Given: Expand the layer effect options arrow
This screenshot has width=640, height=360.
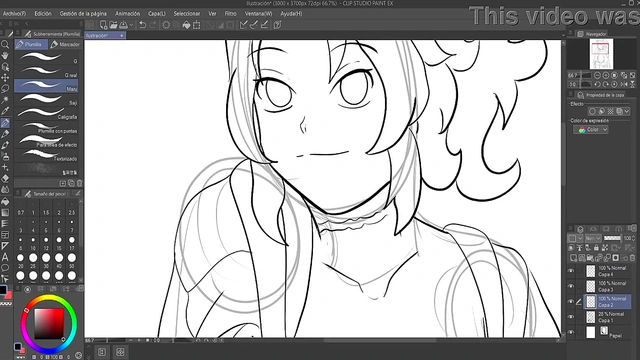Looking at the screenshot, I should tap(627, 111).
